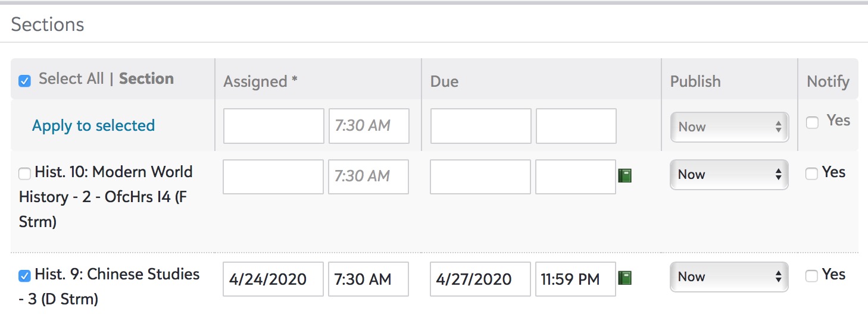Uncheck the Hist. 9 Chinese Studies section
The height and width of the screenshot is (321, 868).
[x=24, y=276]
